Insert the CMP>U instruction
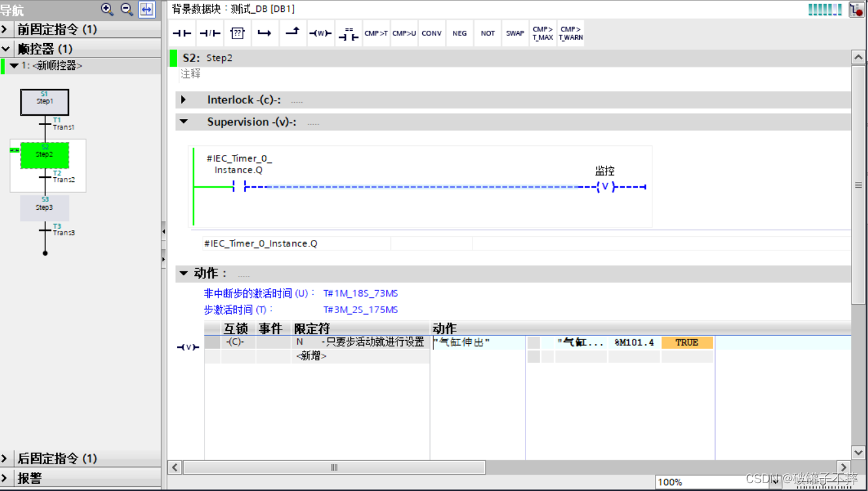 [404, 33]
